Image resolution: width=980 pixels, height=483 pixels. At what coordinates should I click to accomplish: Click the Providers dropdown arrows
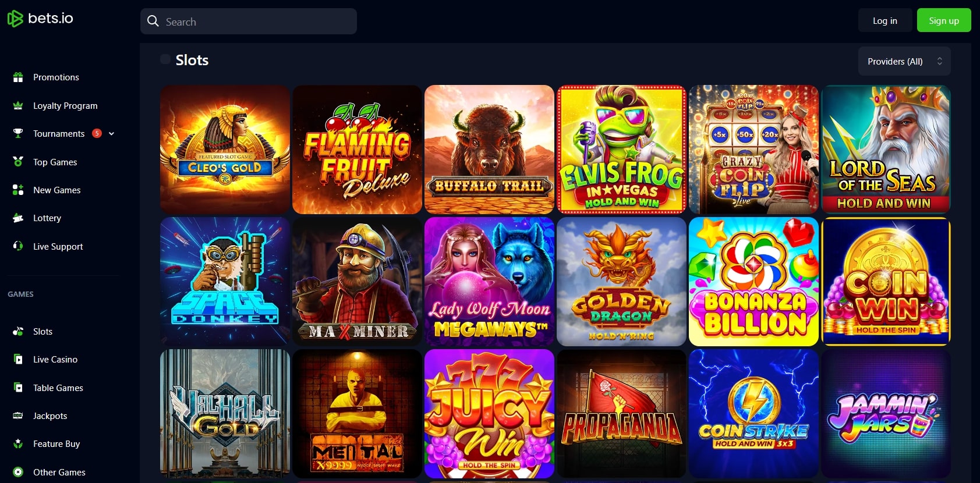[x=939, y=61]
